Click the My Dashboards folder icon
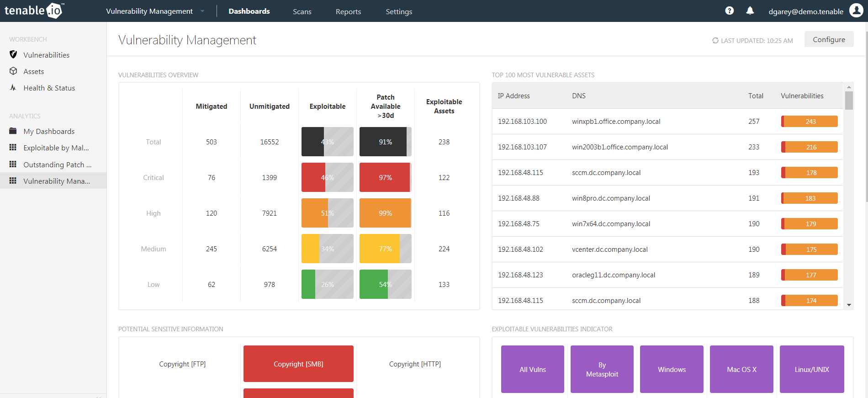This screenshot has width=868, height=398. 13,131
